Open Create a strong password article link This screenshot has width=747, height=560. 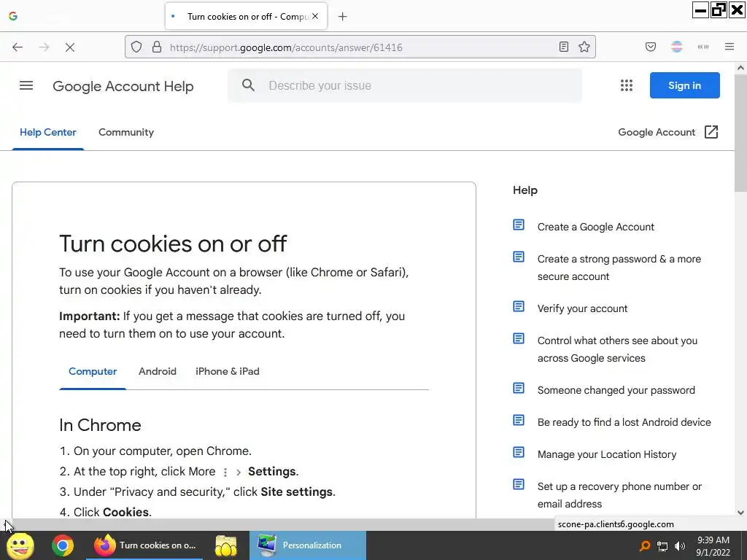[x=619, y=268]
